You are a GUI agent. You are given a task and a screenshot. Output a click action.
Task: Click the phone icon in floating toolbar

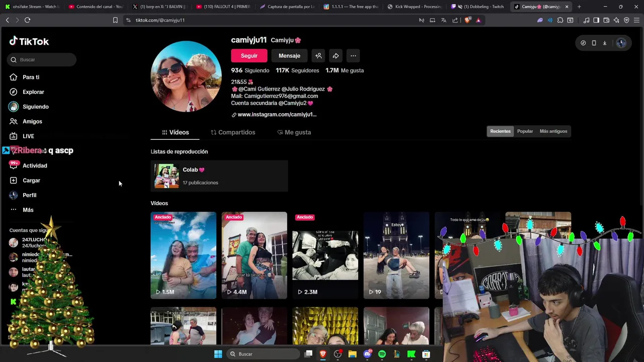594,43
